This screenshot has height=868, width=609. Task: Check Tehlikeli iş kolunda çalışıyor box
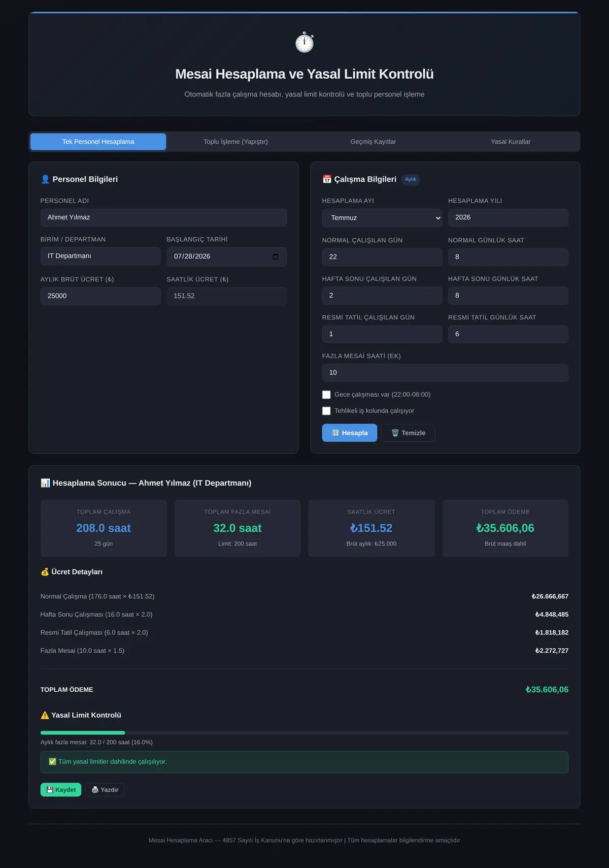[x=326, y=411]
